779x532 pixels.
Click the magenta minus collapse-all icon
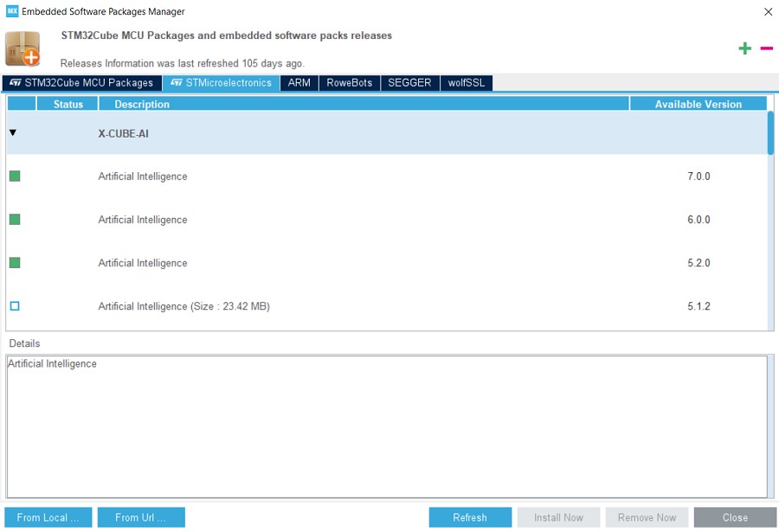click(766, 48)
